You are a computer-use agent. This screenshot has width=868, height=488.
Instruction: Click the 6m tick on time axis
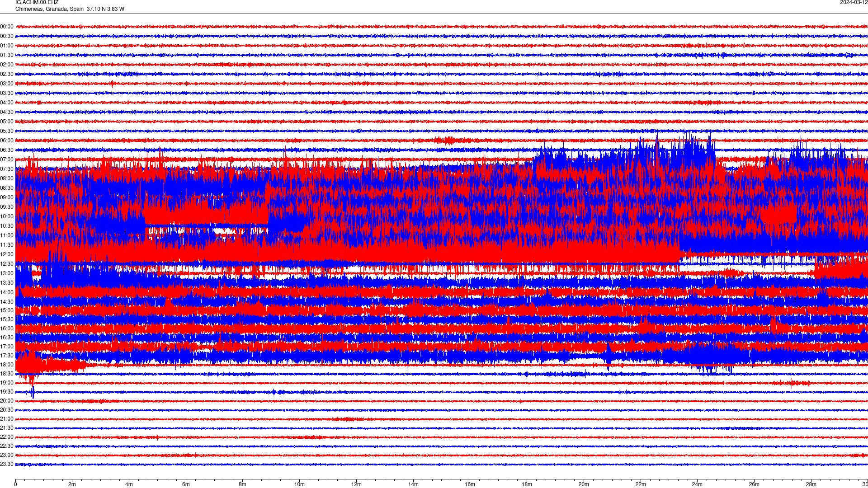coord(186,484)
